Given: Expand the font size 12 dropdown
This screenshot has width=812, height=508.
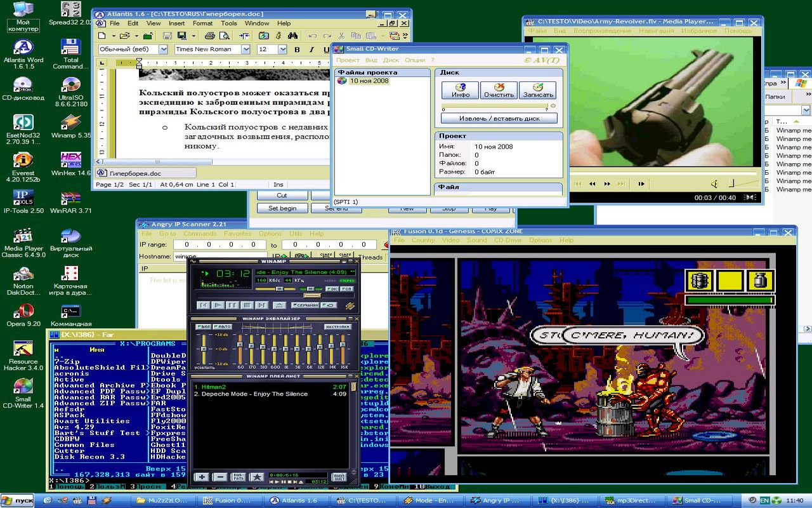Looking at the screenshot, I should (282, 50).
